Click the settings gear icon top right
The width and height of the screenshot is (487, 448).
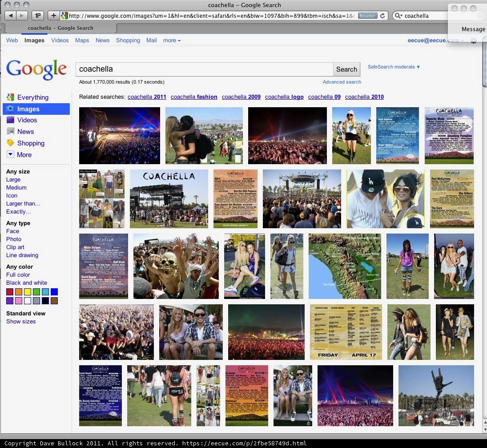tap(473, 40)
